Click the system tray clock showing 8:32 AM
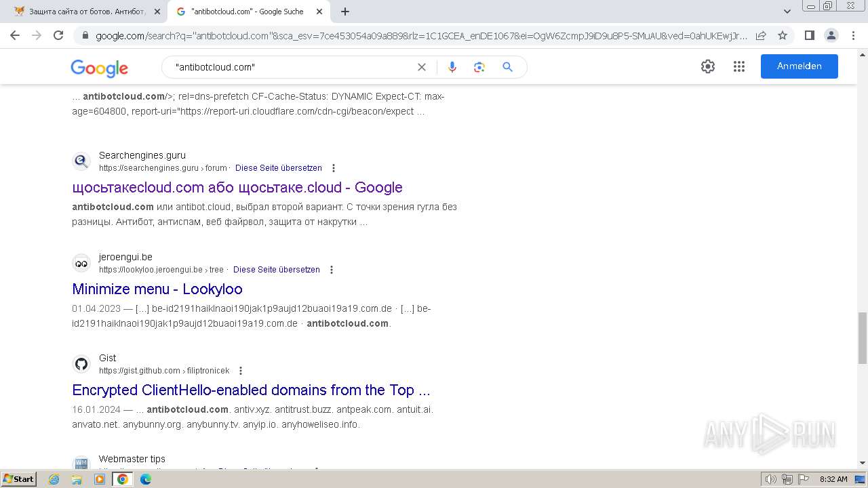The image size is (868, 488). coord(833,479)
